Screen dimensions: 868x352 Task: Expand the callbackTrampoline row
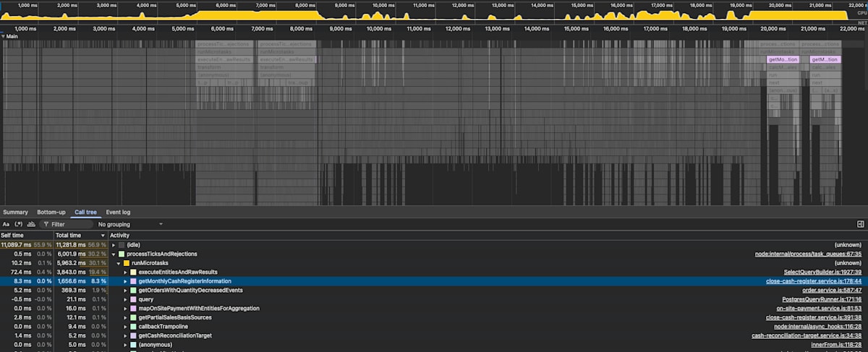125,326
